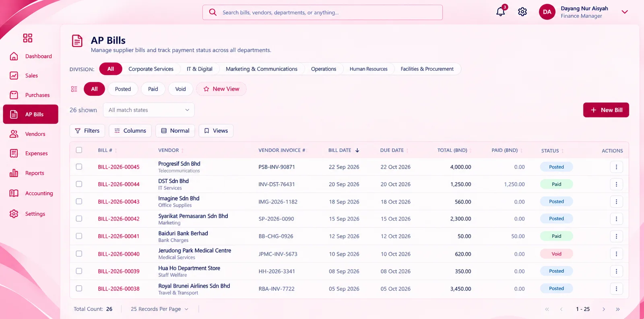Click the New Bill button
Screen dimensions: 644x319
click(x=606, y=110)
